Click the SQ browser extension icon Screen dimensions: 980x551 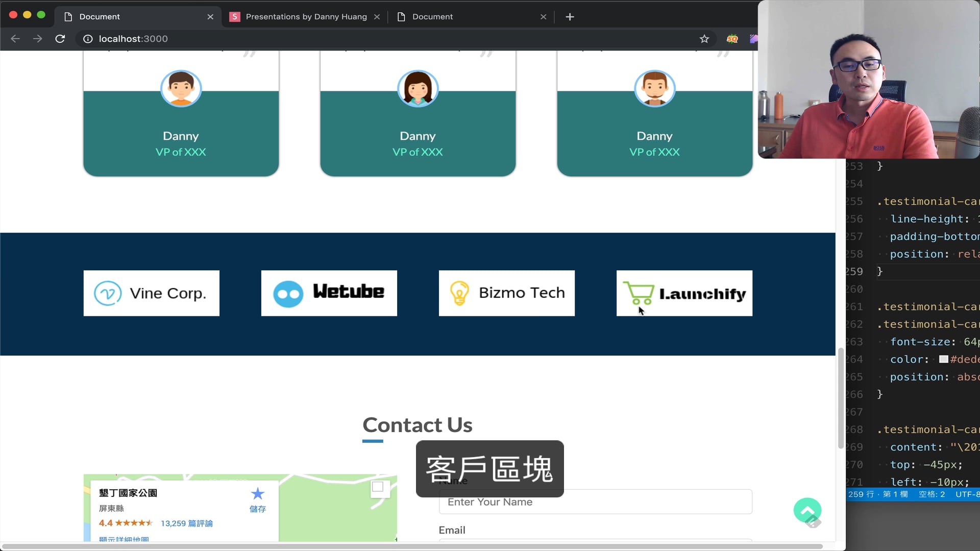[x=732, y=39]
